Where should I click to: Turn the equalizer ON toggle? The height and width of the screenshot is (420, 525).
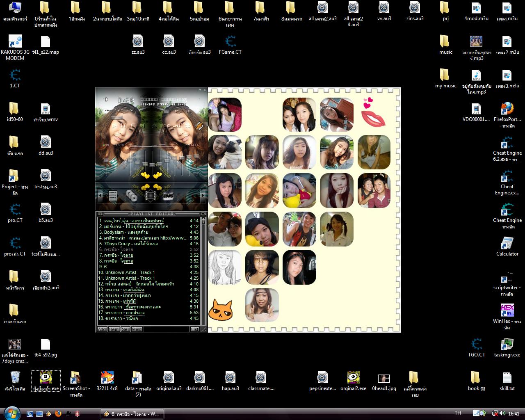tap(106, 145)
